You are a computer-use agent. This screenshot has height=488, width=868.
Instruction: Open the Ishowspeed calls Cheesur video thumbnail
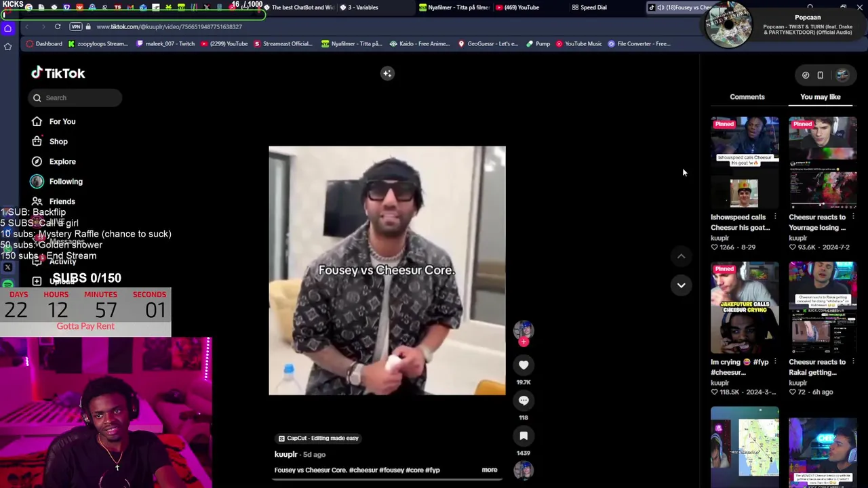(745, 163)
